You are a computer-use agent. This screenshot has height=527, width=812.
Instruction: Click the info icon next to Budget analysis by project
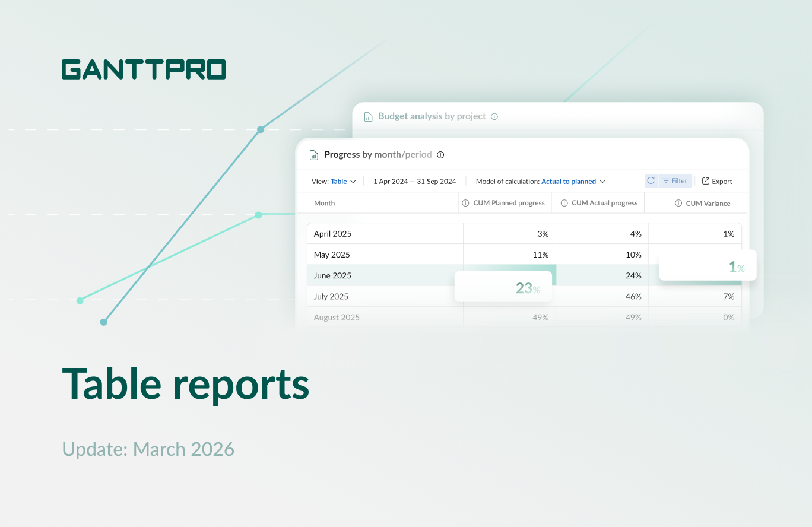coord(494,116)
